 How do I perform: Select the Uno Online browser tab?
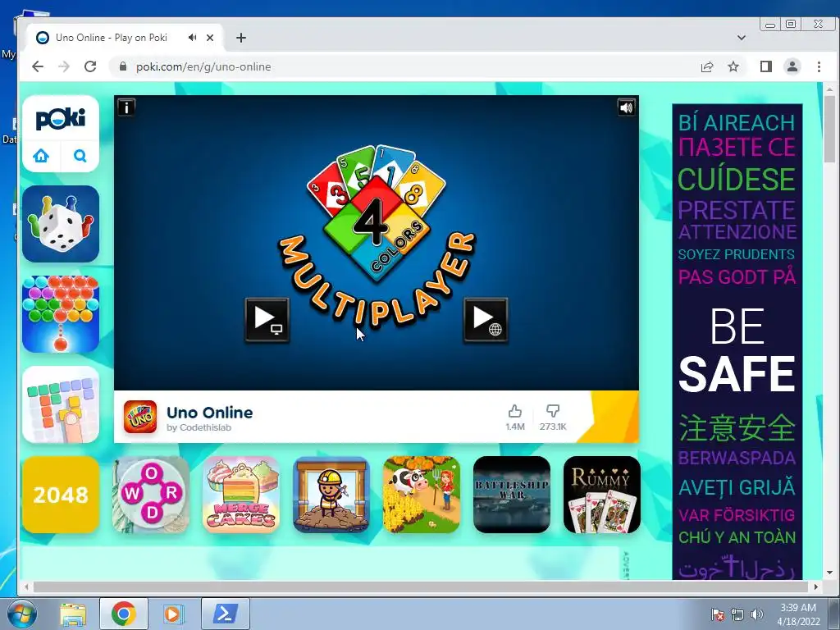click(x=125, y=38)
